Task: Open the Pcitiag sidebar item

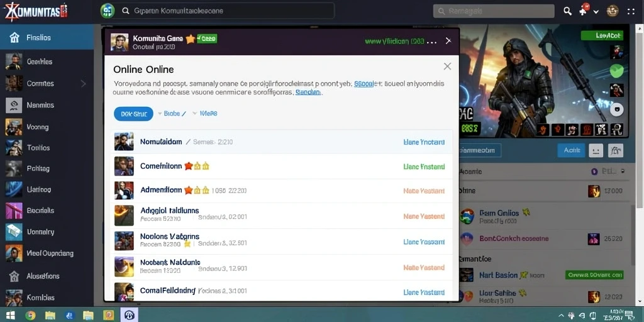Action: 47,169
